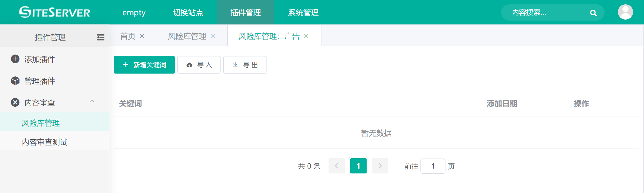Viewport: 644px width, 193px height.
Task: Close the 风险库管理 tab
Action: tap(213, 36)
